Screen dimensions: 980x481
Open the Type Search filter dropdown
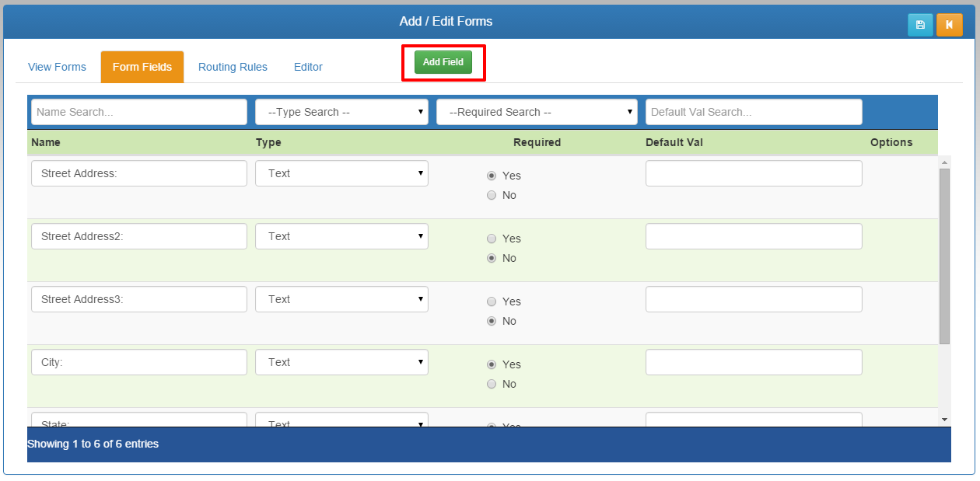(341, 112)
